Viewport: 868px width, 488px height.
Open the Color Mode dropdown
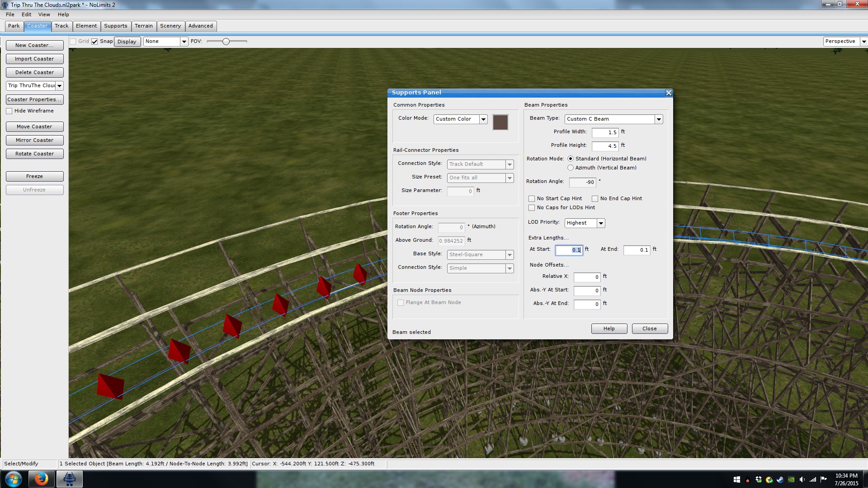(483, 119)
